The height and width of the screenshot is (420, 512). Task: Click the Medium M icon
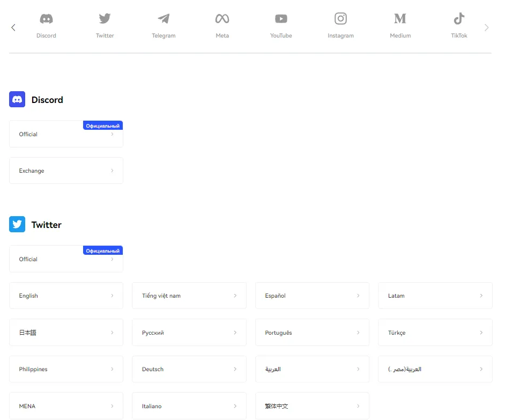(400, 19)
